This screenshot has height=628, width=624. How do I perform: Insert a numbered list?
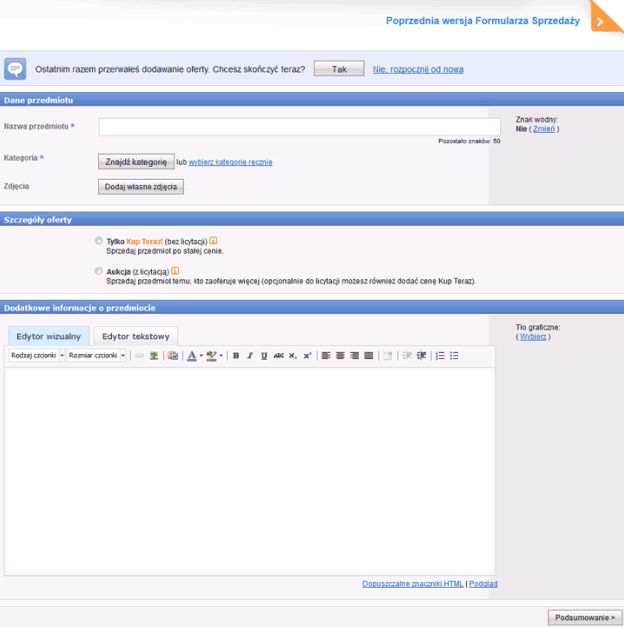[x=440, y=356]
